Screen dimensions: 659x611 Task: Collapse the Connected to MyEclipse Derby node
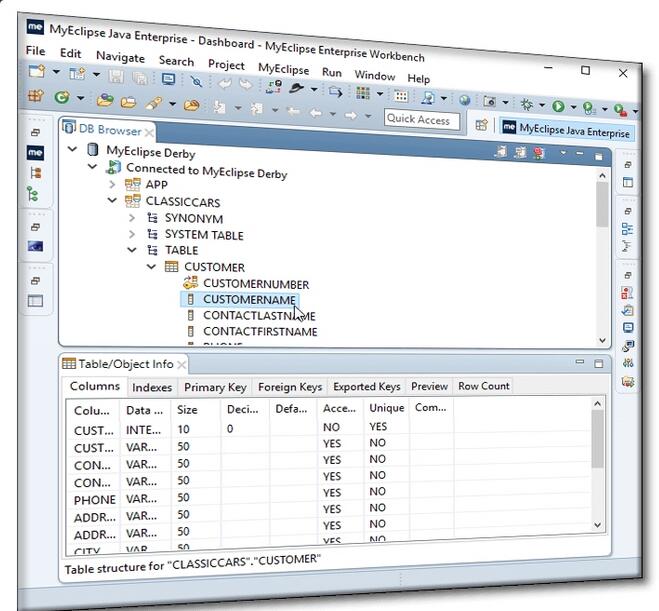click(92, 166)
